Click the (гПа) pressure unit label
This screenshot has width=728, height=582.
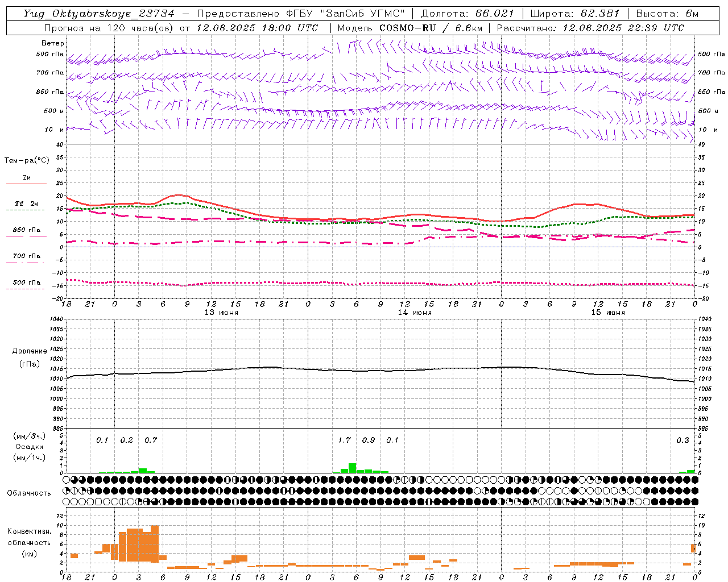[x=29, y=364]
